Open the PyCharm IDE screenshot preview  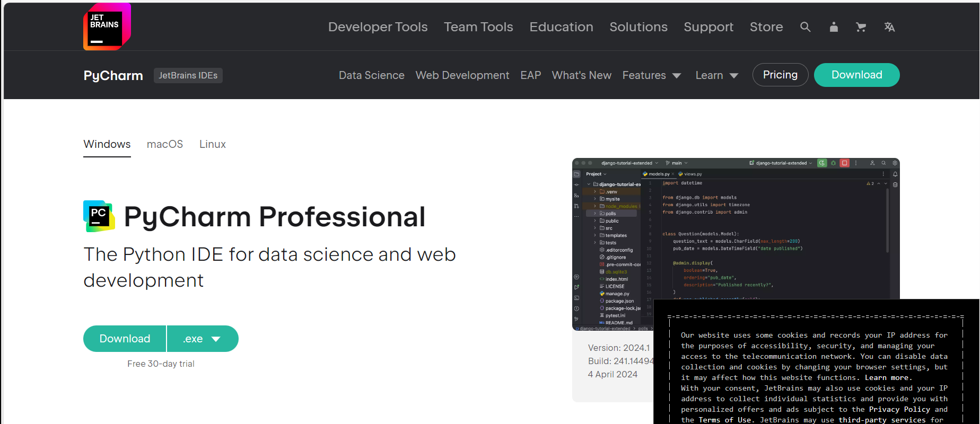pyautogui.click(x=736, y=244)
